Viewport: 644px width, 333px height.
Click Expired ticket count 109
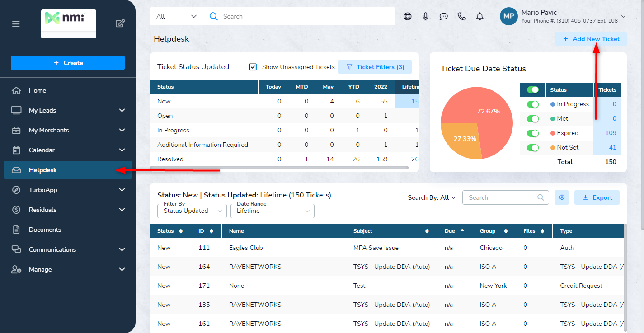pyautogui.click(x=610, y=133)
